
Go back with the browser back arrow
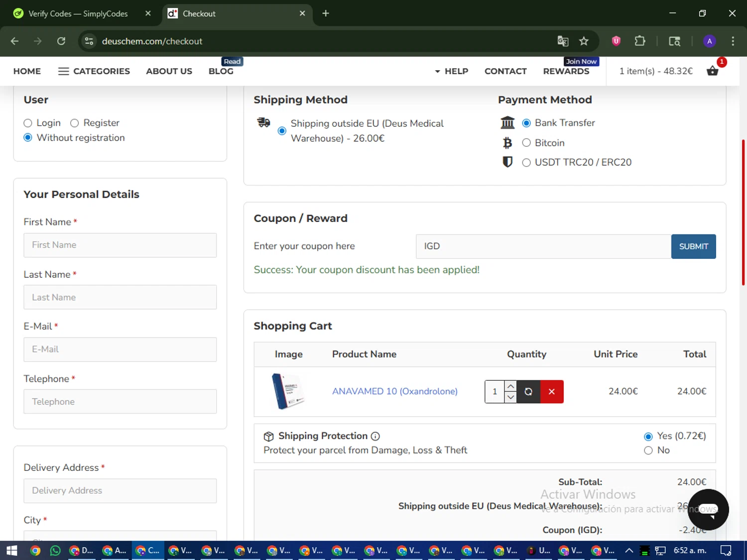point(14,41)
